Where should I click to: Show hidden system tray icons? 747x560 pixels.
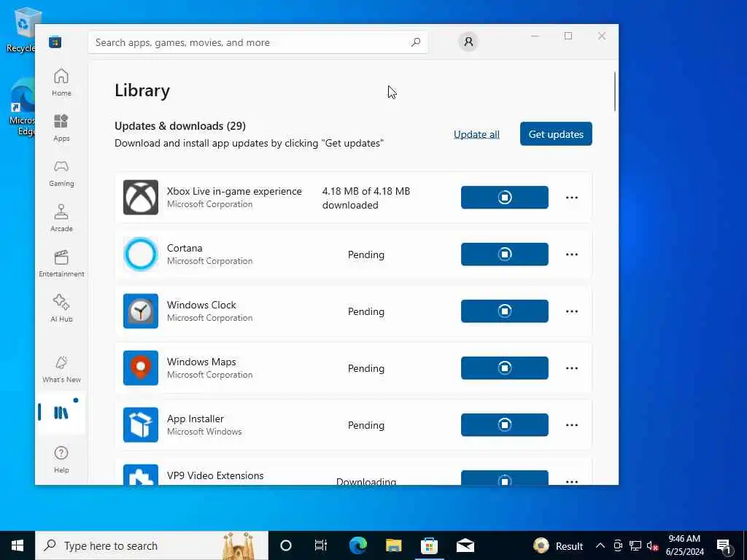coord(600,545)
